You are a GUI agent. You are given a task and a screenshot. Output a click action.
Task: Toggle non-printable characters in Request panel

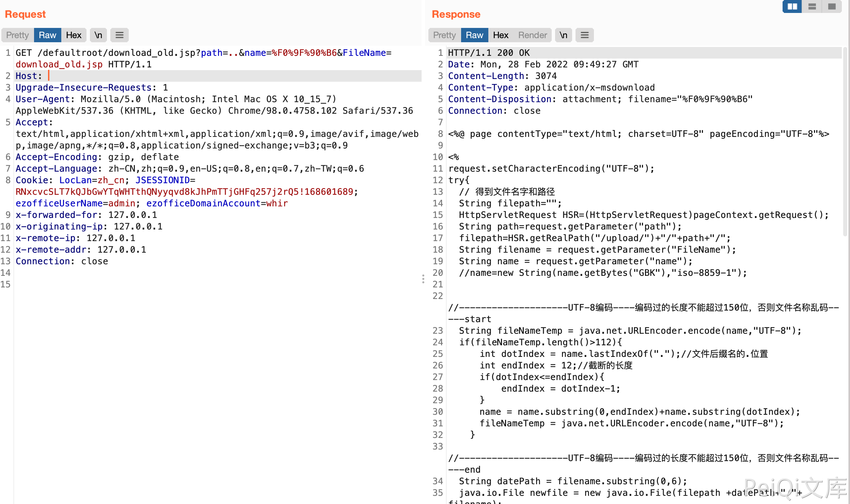tap(98, 35)
